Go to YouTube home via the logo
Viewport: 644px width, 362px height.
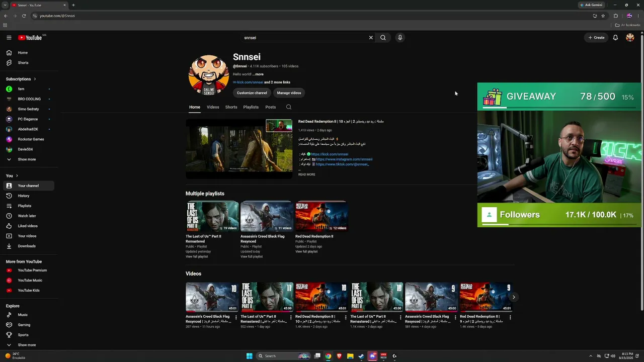coord(30,38)
